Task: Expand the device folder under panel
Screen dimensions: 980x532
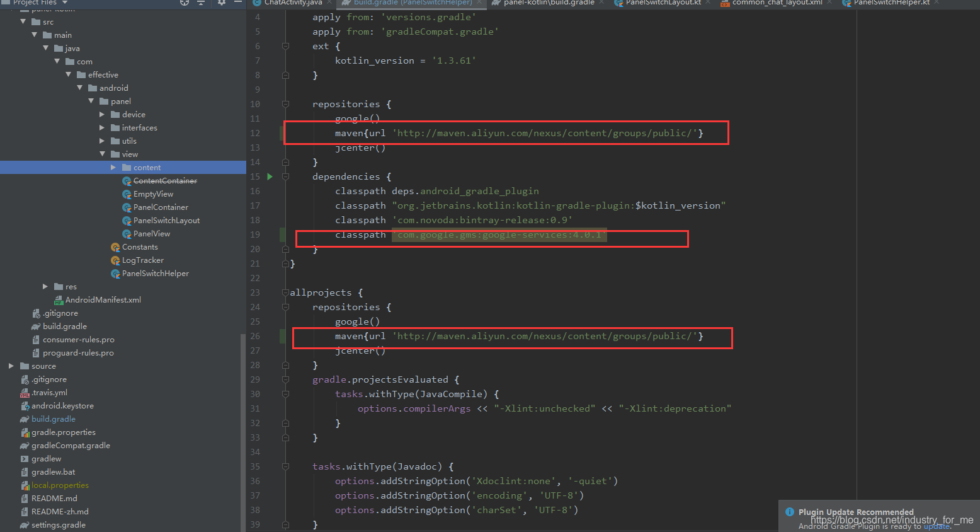Action: click(101, 114)
